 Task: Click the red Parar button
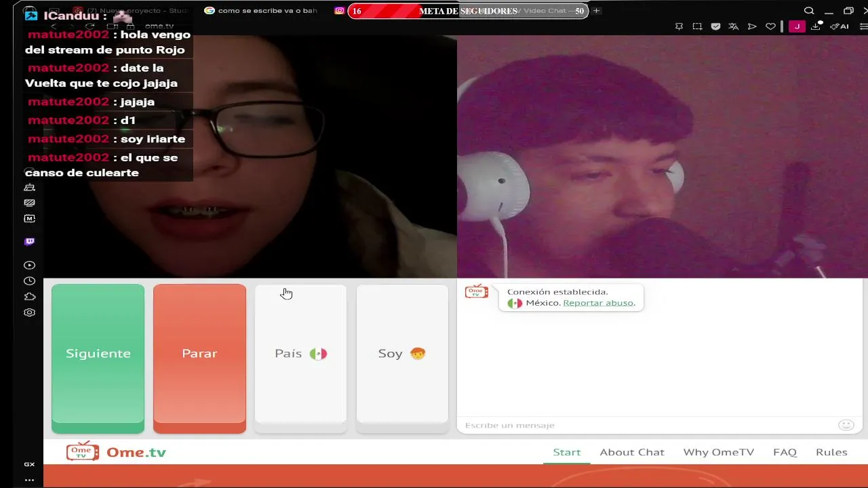(199, 359)
